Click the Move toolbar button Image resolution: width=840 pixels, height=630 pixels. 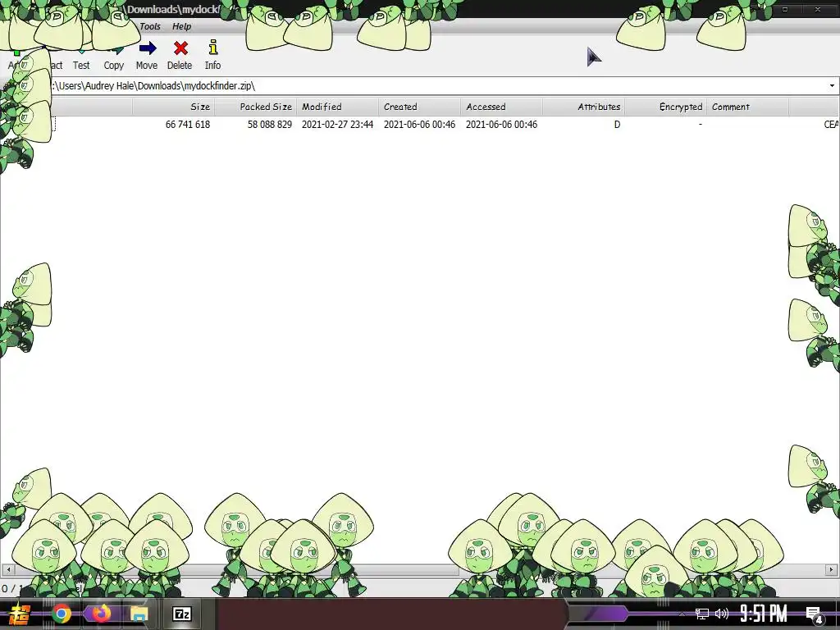(147, 56)
